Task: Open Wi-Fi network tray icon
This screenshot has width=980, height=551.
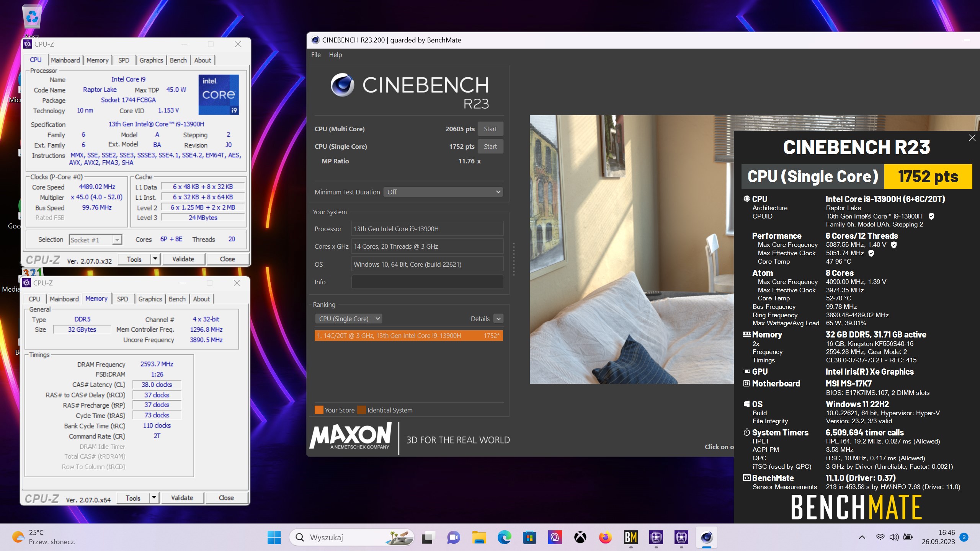Action: (880, 537)
